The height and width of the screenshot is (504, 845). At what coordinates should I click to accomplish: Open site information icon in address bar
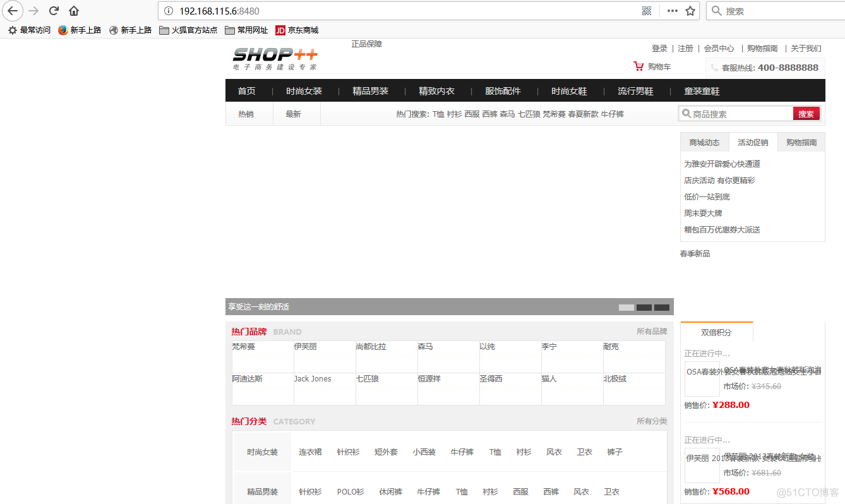click(x=168, y=11)
